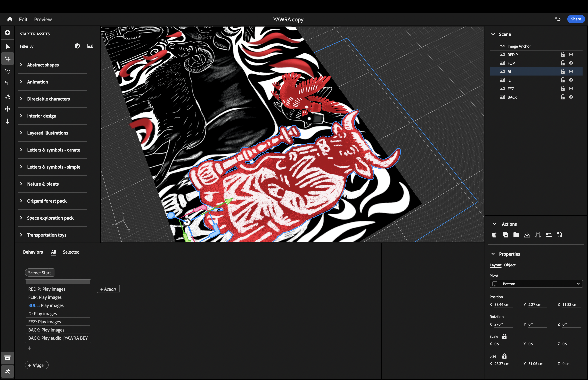Screen dimensions: 588x380
Task: Collapse the Scene panel section
Action: click(x=493, y=34)
